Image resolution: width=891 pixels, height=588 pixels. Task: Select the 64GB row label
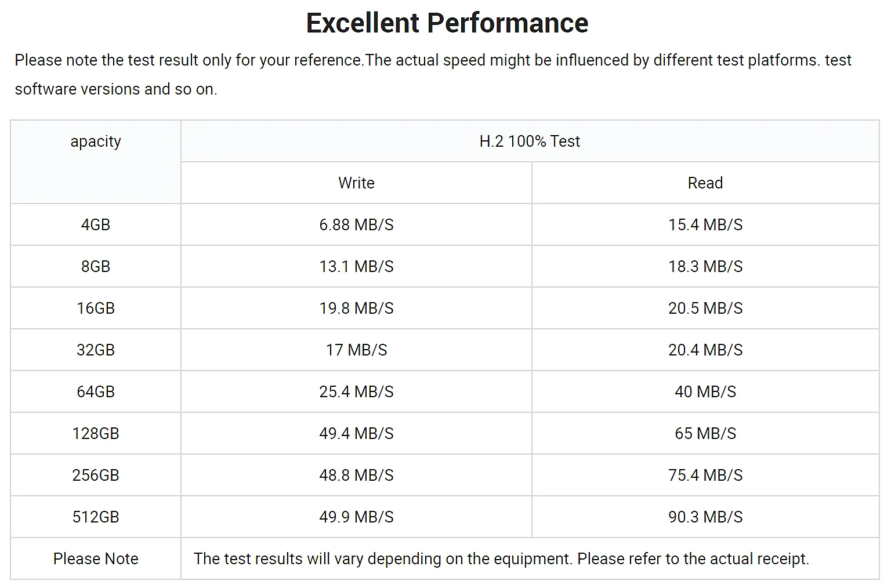[96, 392]
